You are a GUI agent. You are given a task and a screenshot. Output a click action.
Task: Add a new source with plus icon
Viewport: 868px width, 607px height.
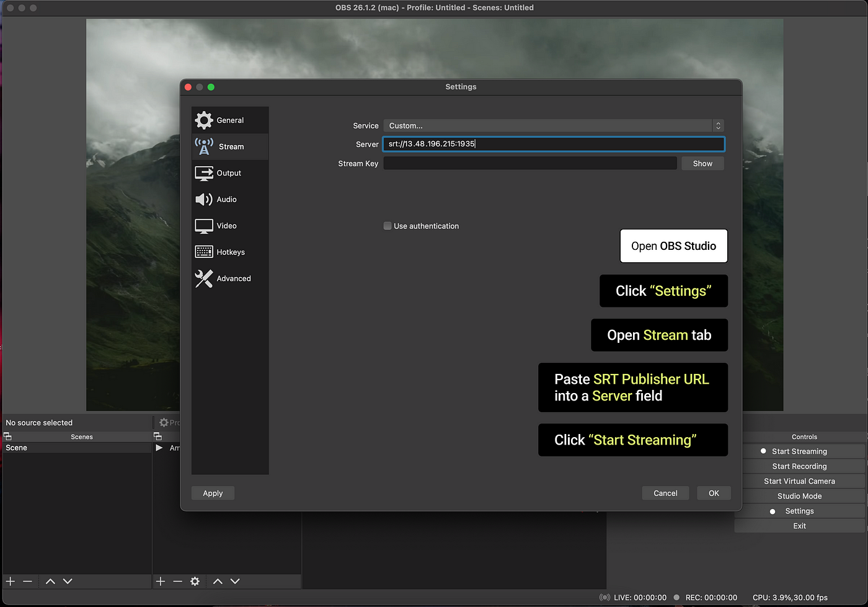click(161, 581)
